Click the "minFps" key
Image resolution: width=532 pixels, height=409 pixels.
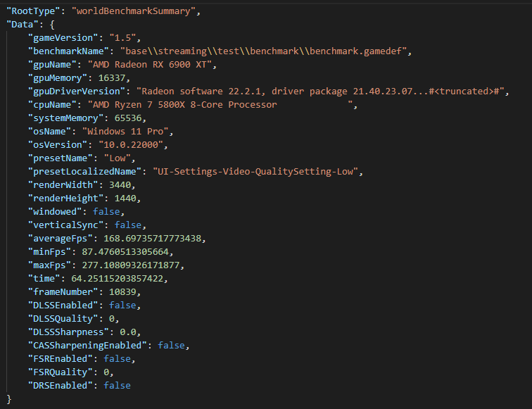50,252
